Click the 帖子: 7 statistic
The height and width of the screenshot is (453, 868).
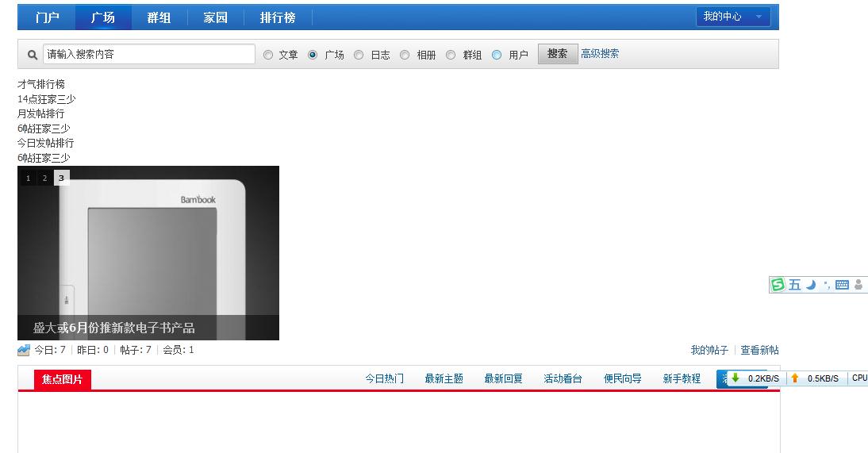[x=136, y=350]
